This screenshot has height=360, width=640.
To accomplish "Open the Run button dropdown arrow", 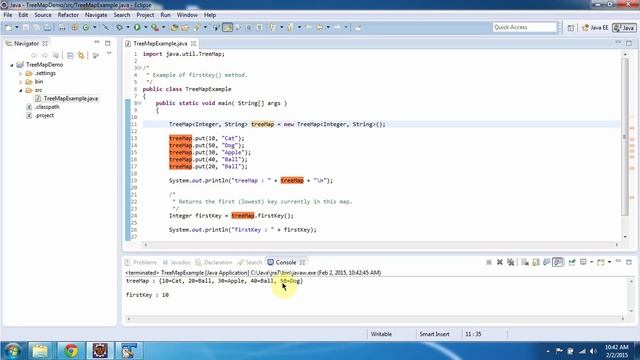I will (x=146, y=27).
